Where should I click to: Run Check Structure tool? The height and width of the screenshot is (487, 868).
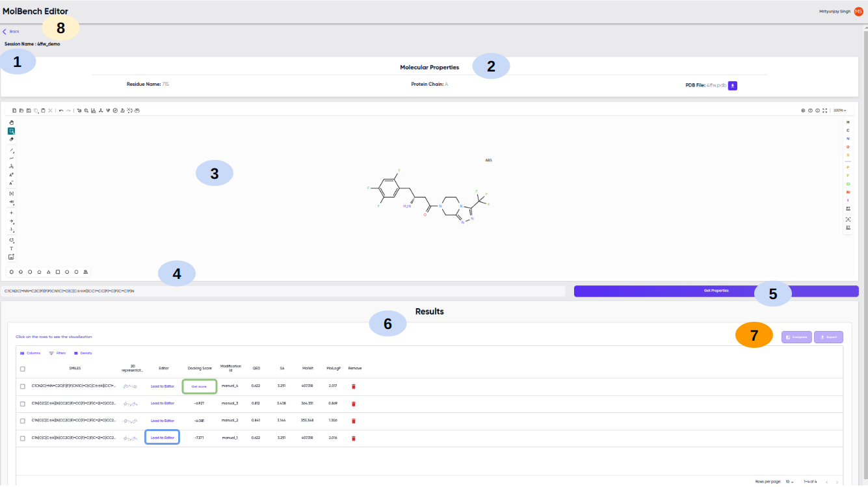[115, 111]
